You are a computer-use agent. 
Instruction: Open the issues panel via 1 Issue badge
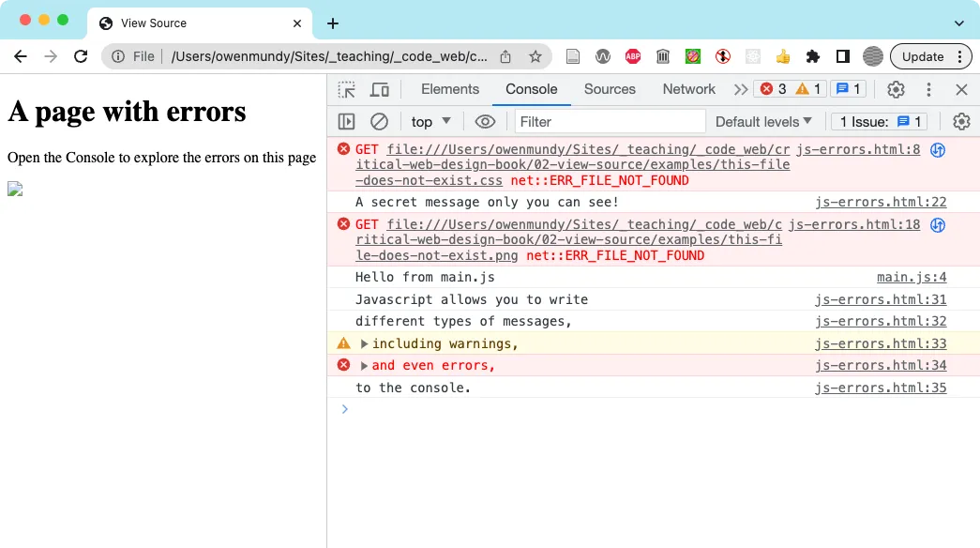click(878, 121)
